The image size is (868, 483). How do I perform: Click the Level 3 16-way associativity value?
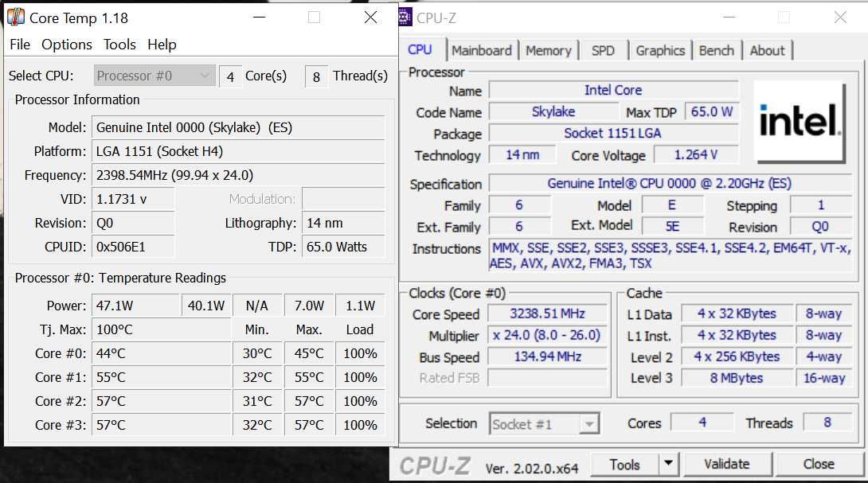tap(824, 378)
